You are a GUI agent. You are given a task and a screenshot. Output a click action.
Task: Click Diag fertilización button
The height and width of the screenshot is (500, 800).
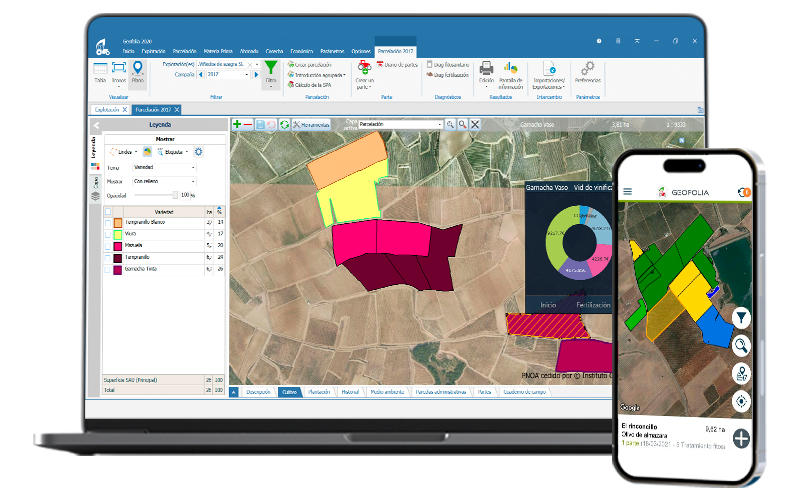[447, 75]
